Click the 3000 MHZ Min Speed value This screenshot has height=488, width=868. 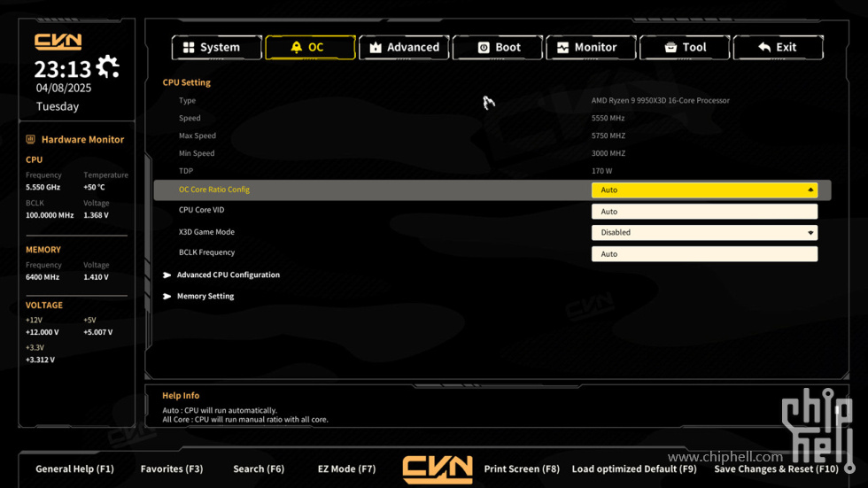(608, 154)
